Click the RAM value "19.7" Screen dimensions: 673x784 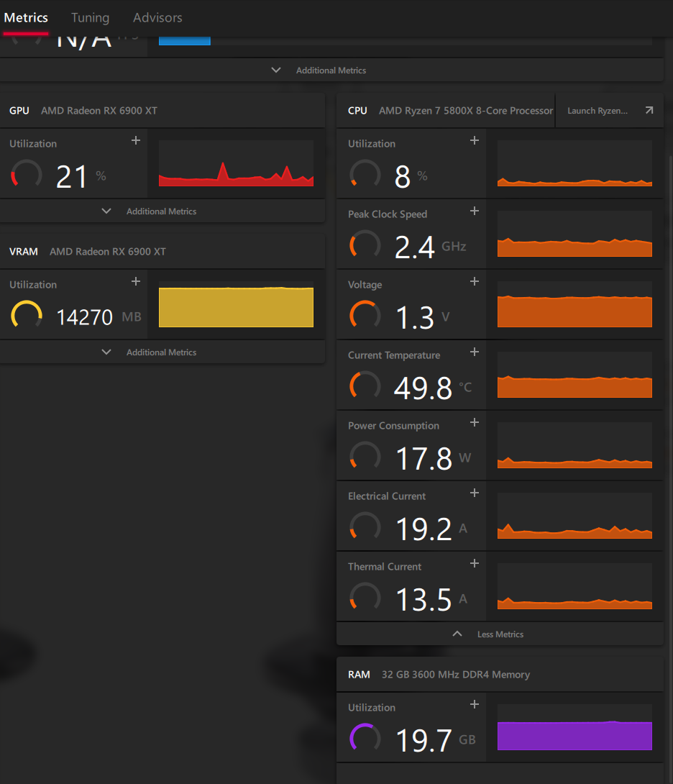[424, 741]
